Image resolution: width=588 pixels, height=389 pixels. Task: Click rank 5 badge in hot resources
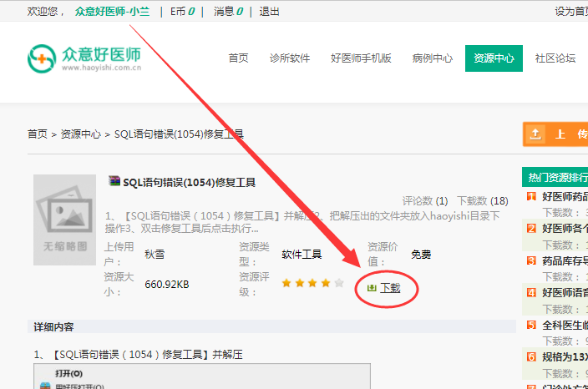point(531,325)
